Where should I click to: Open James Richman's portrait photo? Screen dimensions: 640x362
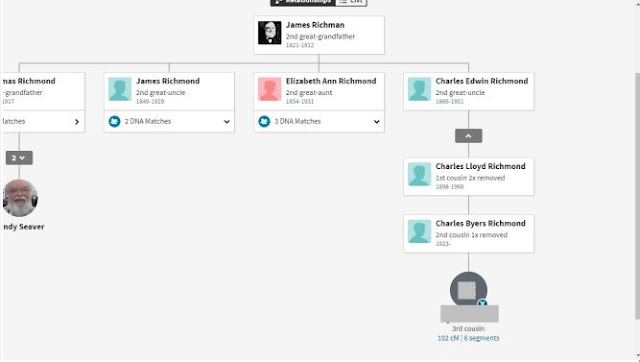click(269, 33)
